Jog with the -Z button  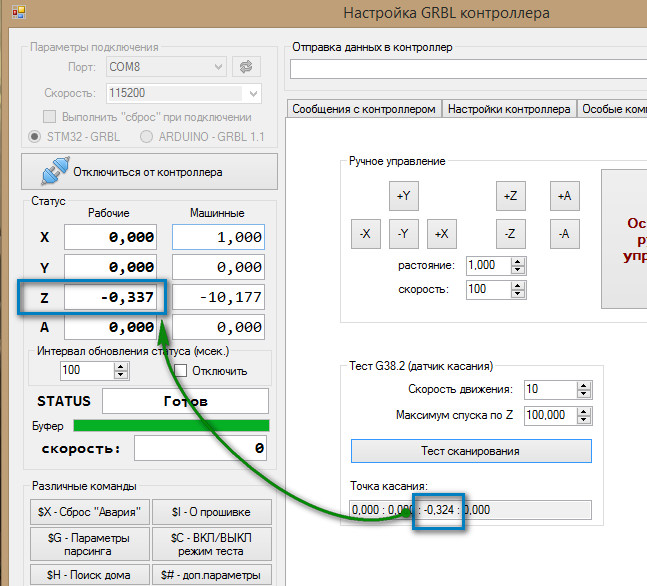click(510, 234)
